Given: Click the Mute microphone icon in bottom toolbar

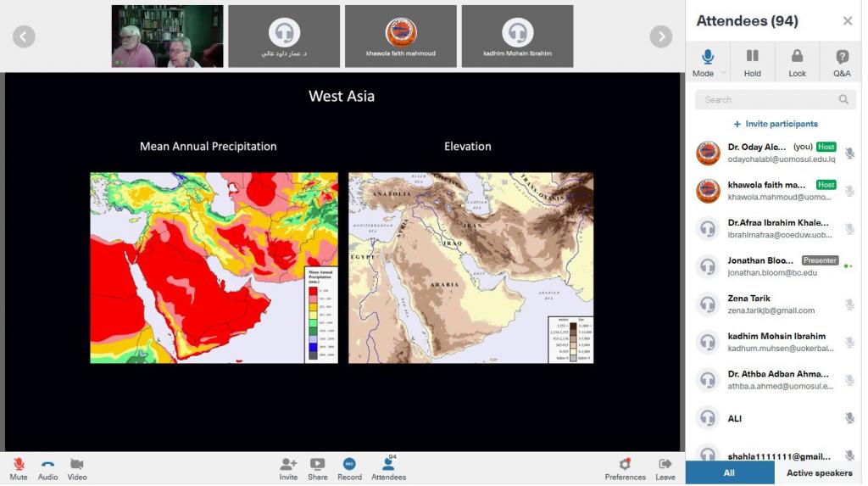Looking at the screenshot, I should click(x=19, y=465).
